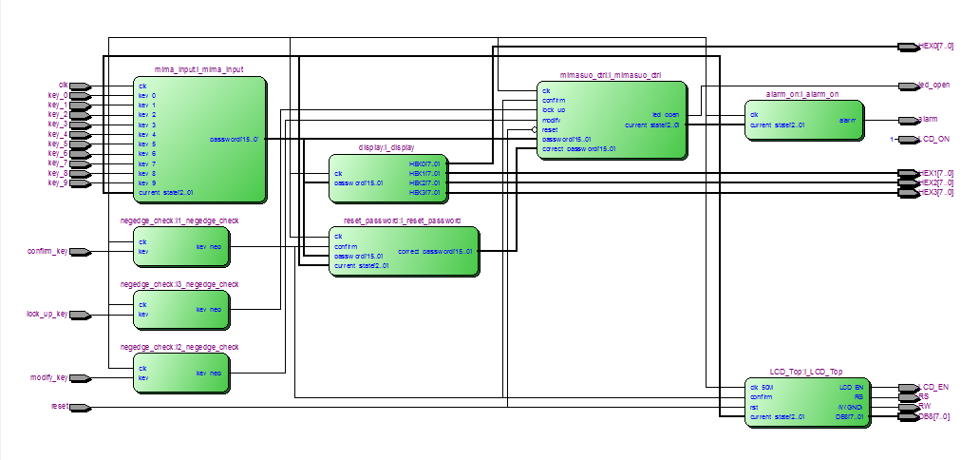Select the LCD_Top module block
Image resolution: width=980 pixels, height=460 pixels.
[x=807, y=402]
